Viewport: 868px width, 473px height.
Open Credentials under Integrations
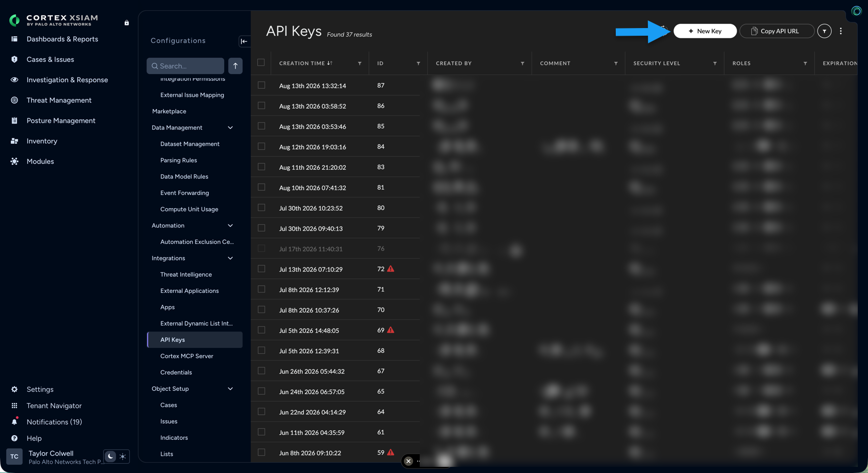(176, 372)
